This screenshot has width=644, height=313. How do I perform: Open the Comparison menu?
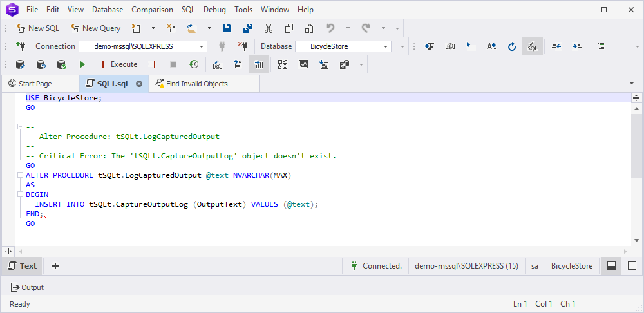153,10
